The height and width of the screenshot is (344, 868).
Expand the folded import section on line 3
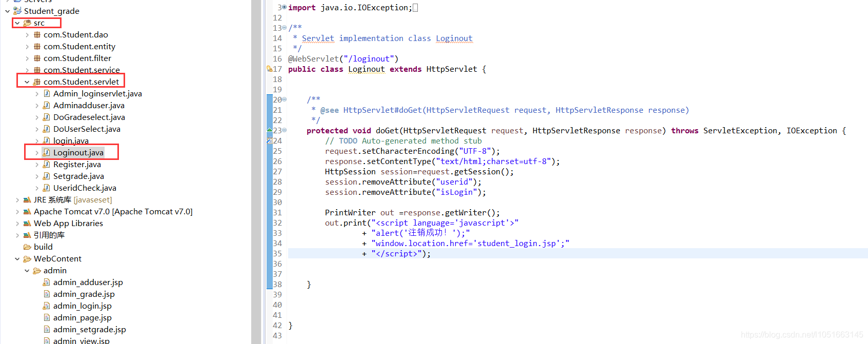(285, 8)
